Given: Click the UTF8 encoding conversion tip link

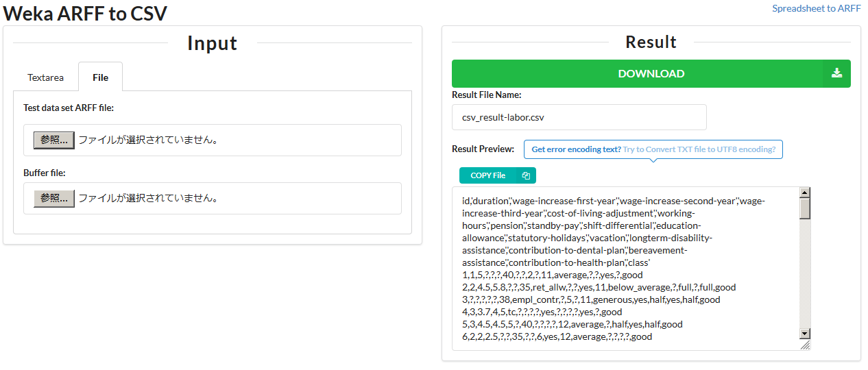Looking at the screenshot, I should (x=699, y=149).
